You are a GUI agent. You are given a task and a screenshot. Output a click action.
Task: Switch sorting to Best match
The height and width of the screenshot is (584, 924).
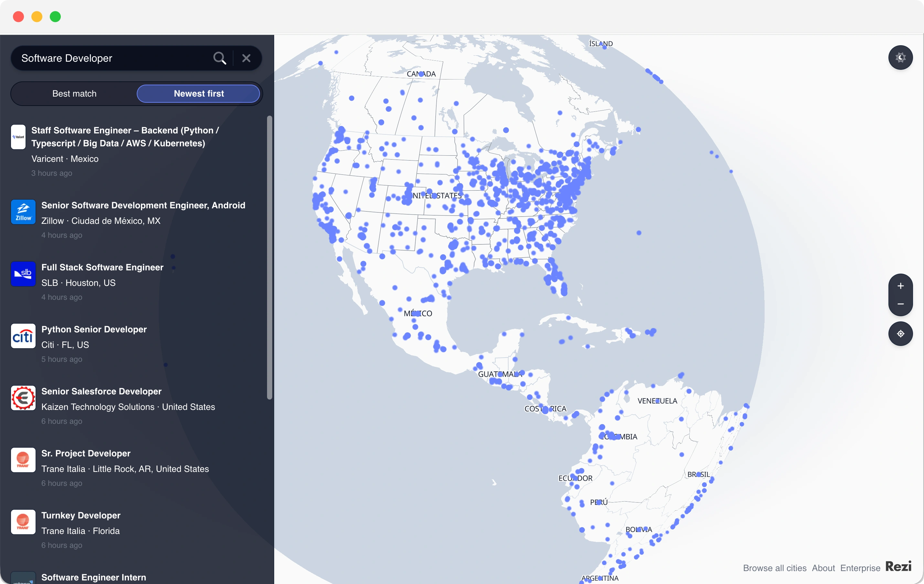point(74,94)
